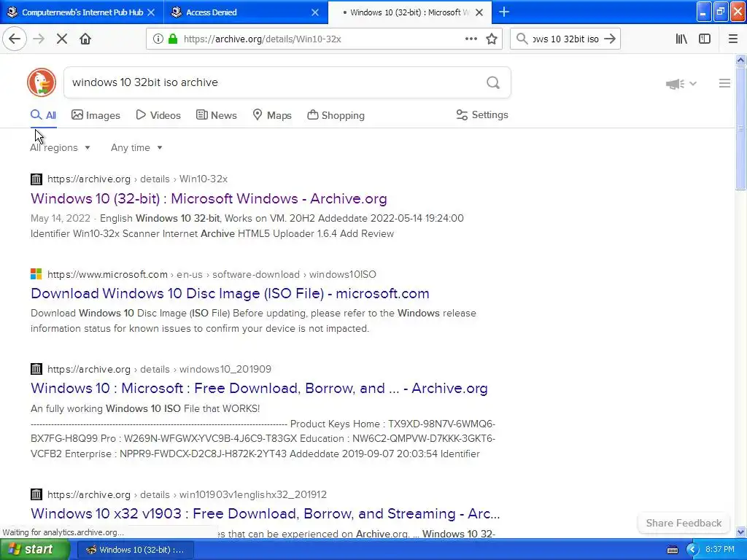Image resolution: width=747 pixels, height=560 pixels.
Task: Switch to Videos results
Action: [x=158, y=115]
